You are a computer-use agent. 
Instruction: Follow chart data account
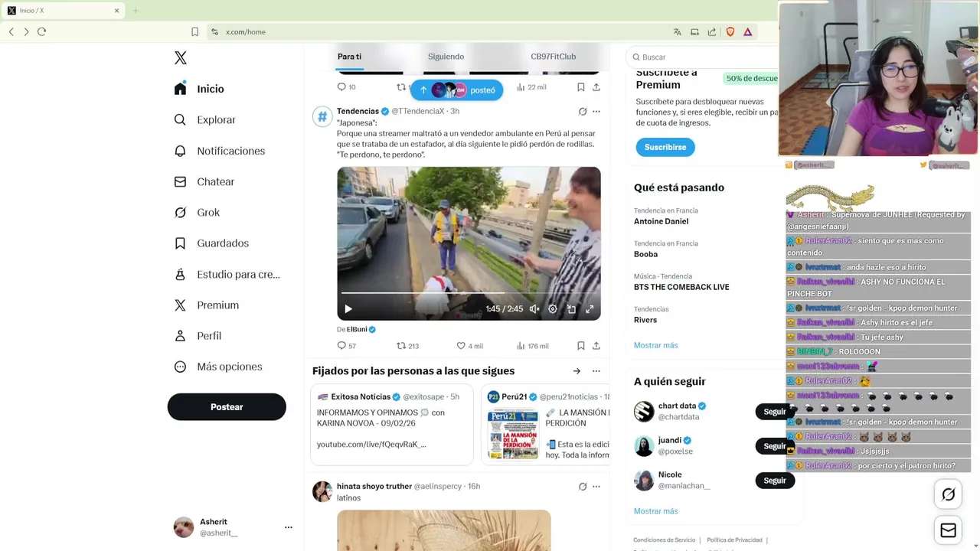pos(775,412)
